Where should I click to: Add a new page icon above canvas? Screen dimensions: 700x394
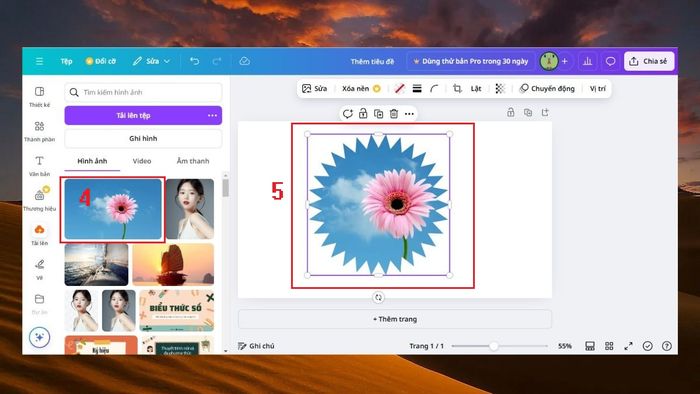[545, 112]
